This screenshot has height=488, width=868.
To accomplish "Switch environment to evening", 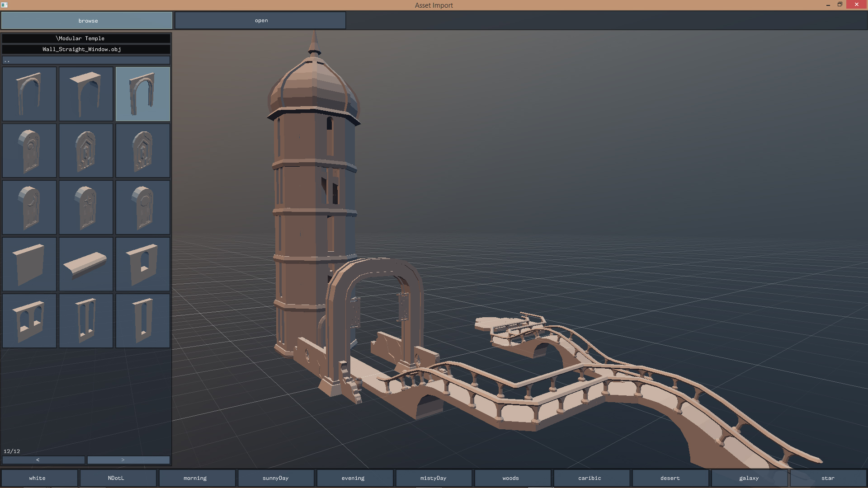I will [355, 478].
